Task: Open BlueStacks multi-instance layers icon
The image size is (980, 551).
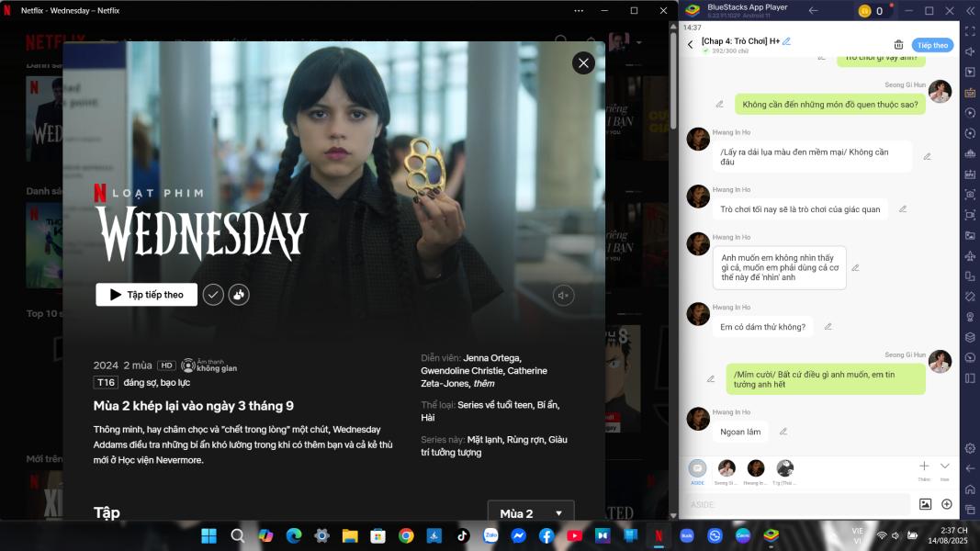Action: point(970,337)
